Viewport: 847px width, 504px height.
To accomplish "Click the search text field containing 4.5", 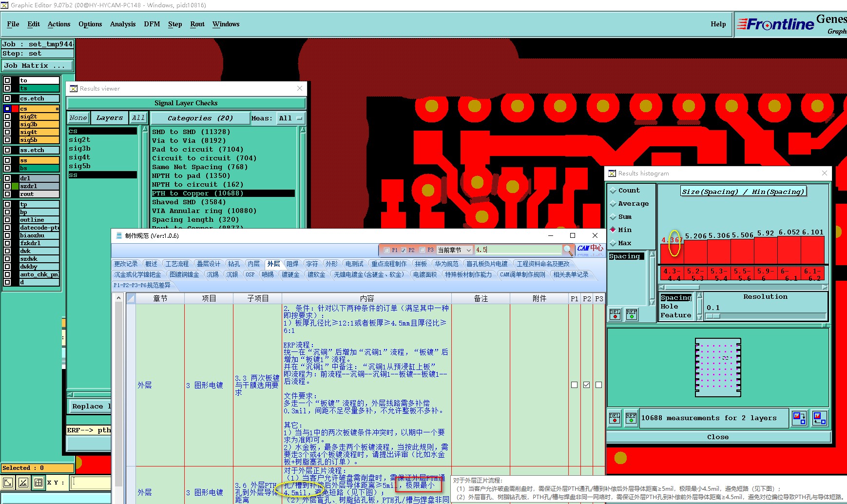I will 518,250.
